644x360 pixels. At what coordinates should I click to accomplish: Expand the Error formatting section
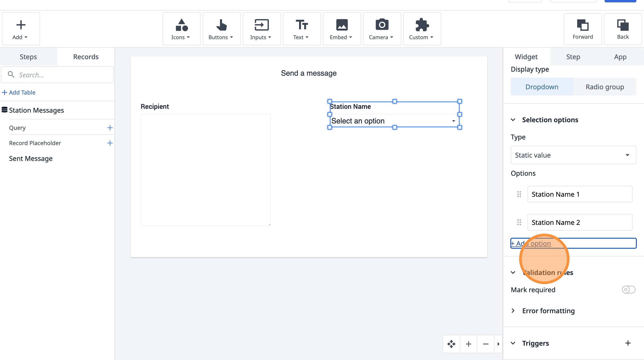click(548, 311)
